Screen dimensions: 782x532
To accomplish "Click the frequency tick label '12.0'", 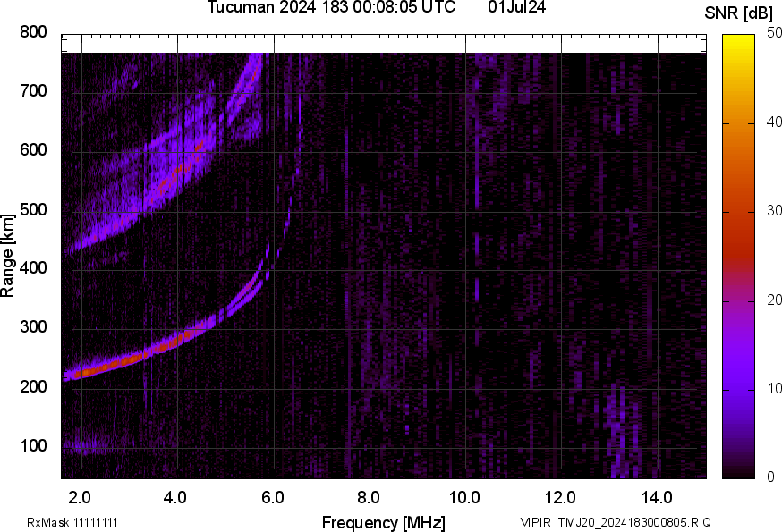I will (x=561, y=498).
